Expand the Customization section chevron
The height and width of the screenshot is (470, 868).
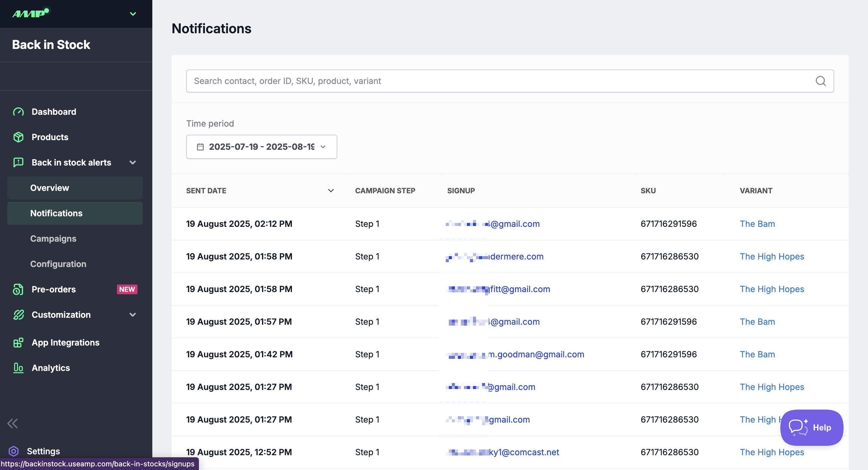(133, 315)
